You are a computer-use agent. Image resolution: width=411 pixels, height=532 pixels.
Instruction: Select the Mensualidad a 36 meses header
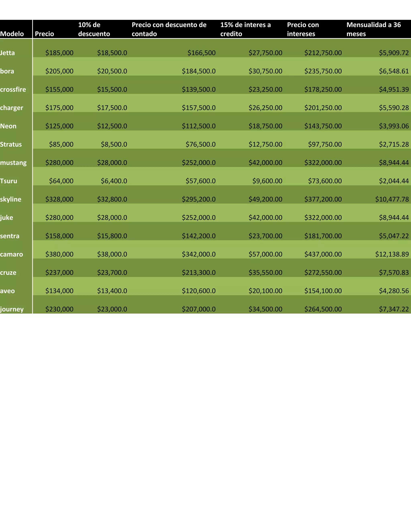tap(373, 29)
